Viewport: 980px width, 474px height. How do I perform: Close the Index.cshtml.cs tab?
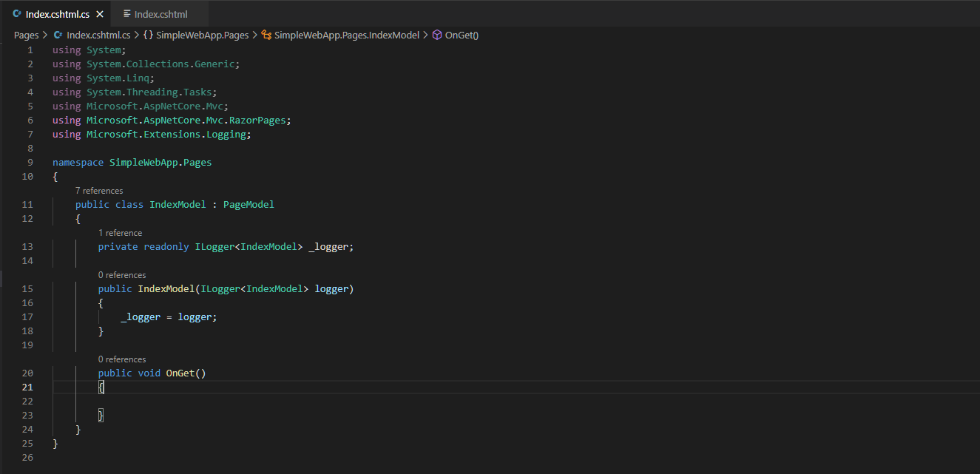(100, 14)
